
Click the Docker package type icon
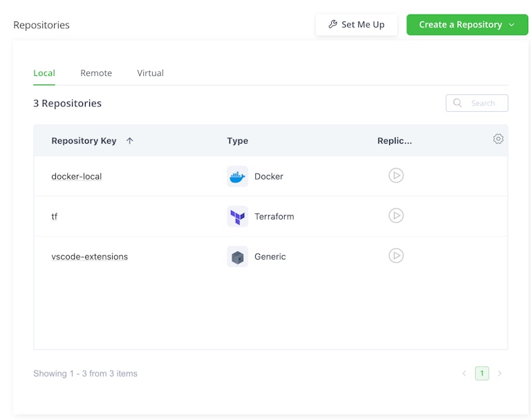point(237,176)
